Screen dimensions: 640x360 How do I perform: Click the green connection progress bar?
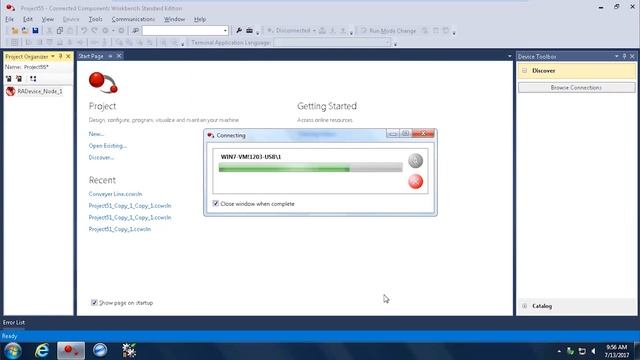click(311, 167)
